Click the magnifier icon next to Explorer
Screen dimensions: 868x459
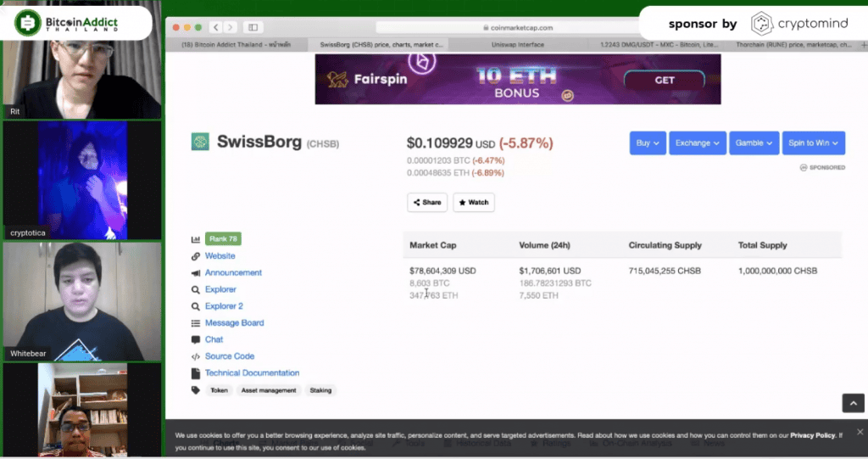[x=196, y=289]
